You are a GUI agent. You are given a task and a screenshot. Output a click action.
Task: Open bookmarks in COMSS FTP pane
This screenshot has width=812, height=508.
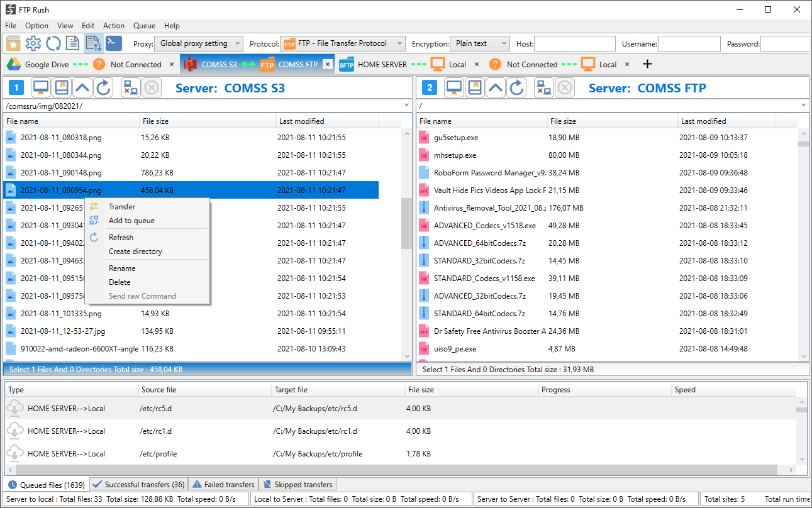[x=475, y=88]
